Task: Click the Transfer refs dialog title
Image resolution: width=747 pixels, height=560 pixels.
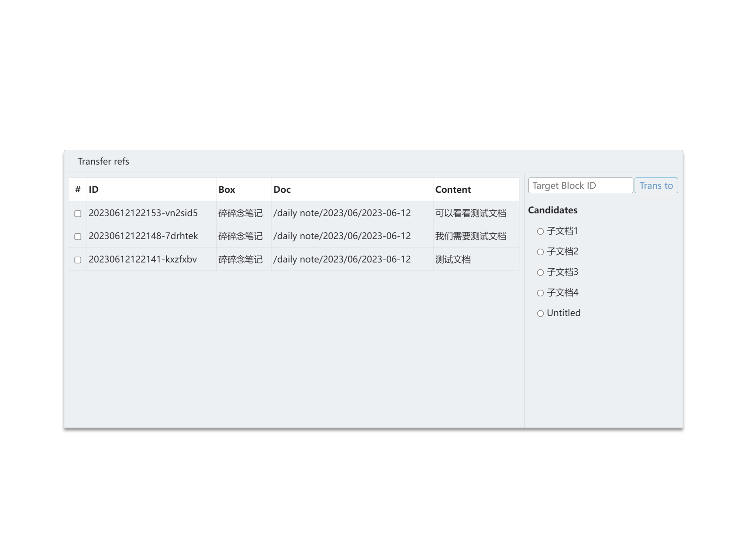Action: click(x=103, y=162)
